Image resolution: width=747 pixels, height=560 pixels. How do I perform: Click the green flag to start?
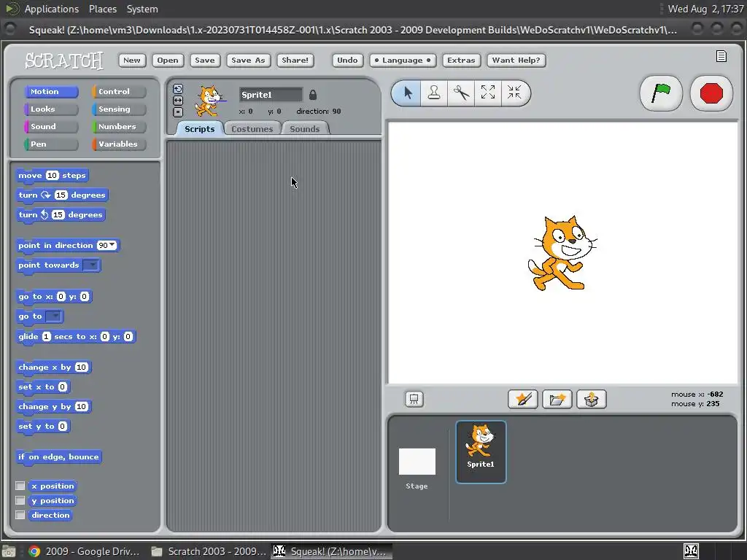click(x=661, y=93)
